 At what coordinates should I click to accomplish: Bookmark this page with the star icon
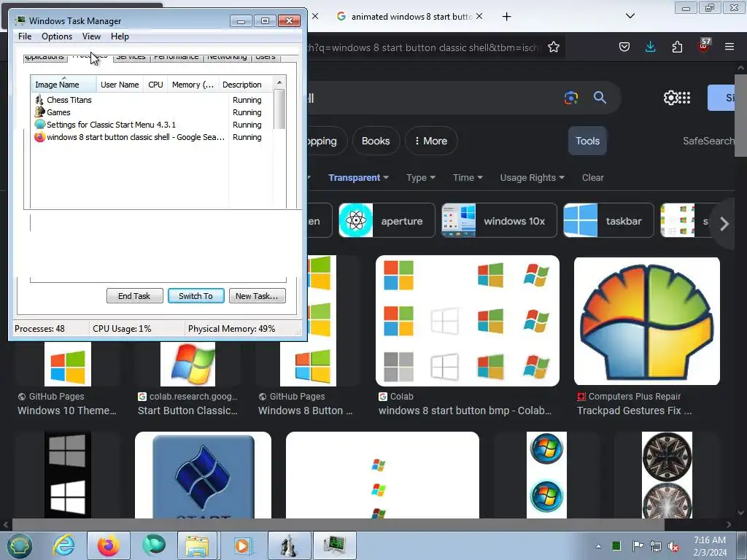click(x=554, y=47)
